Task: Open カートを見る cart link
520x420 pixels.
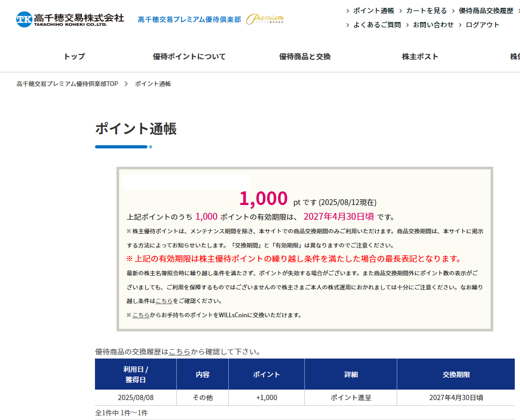Action: (x=426, y=10)
